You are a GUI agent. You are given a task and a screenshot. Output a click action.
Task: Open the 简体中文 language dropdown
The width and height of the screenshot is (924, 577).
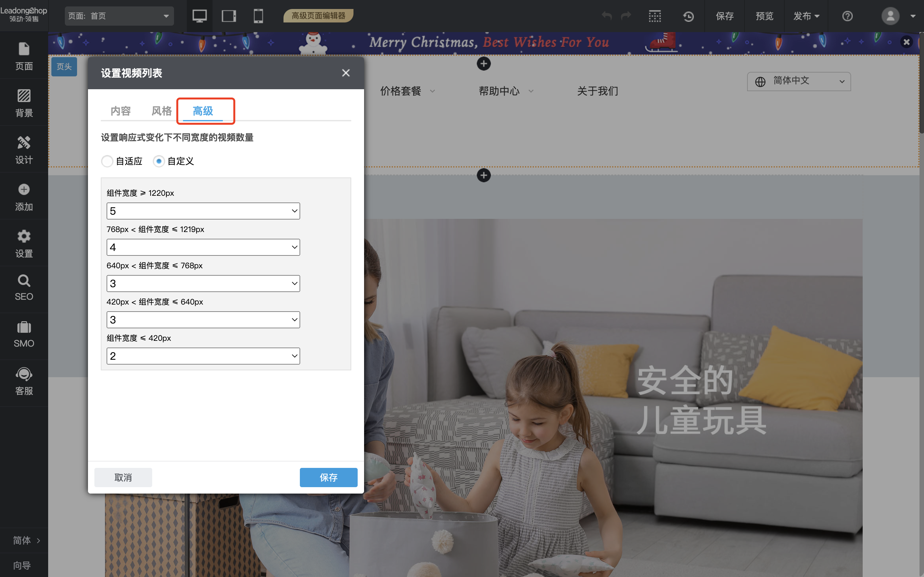798,81
